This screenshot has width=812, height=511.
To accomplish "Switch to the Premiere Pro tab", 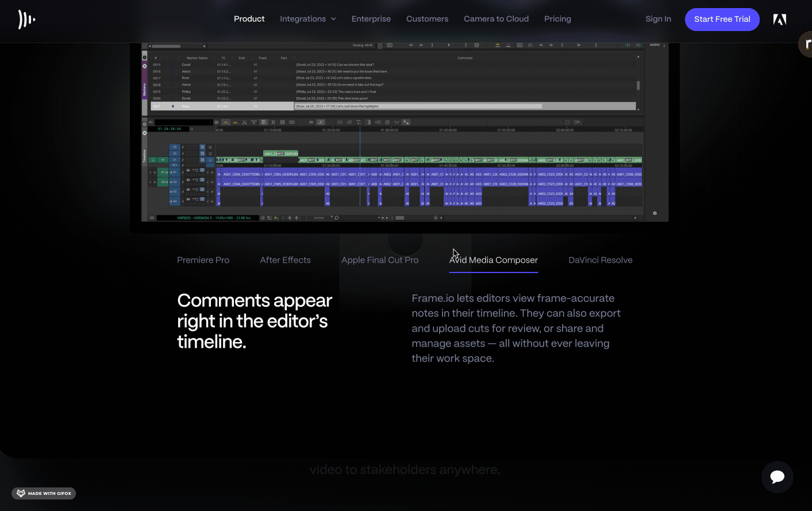I will click(x=203, y=260).
